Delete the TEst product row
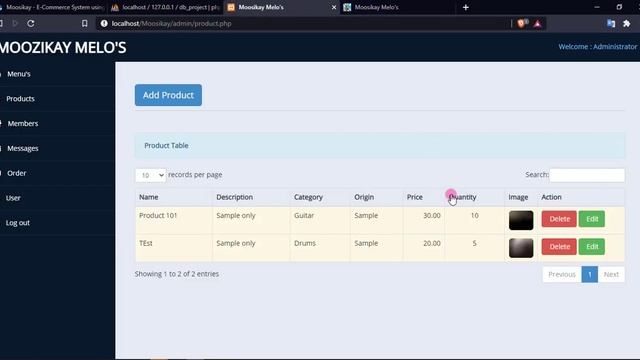Image resolution: width=640 pixels, height=360 pixels. click(559, 247)
